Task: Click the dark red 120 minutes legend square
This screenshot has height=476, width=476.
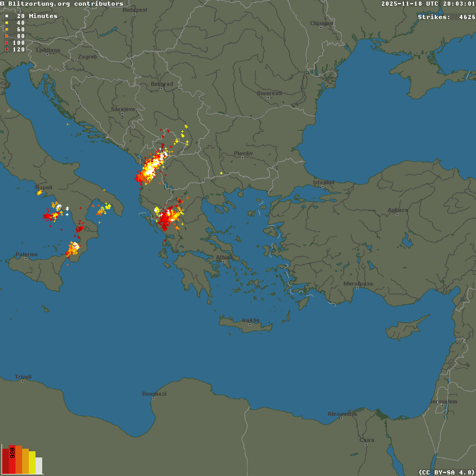Action: tap(7, 50)
